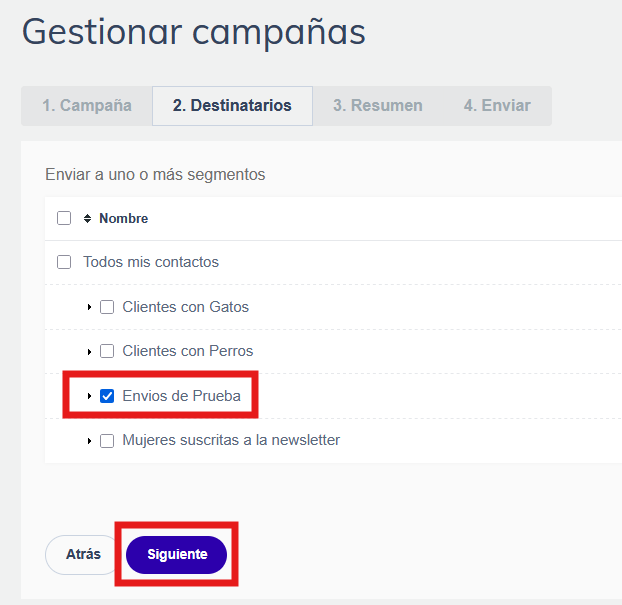Select the 2. Destinatarios tab
The image size is (622, 605).
[x=232, y=106]
